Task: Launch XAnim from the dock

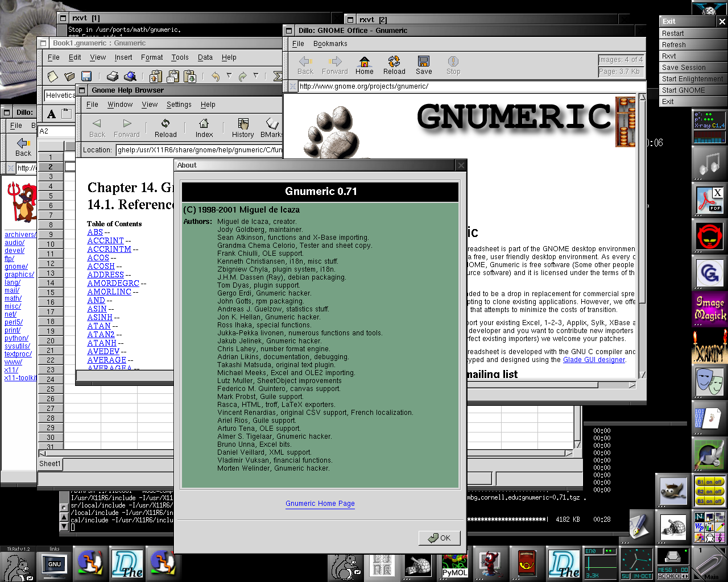Action: (x=709, y=346)
